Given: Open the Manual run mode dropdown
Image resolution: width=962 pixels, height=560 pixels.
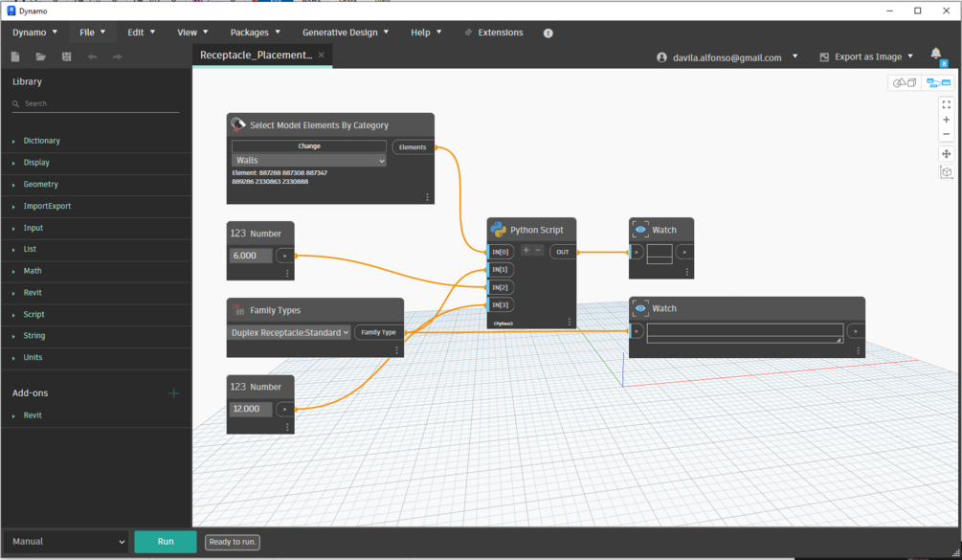Looking at the screenshot, I should [66, 542].
